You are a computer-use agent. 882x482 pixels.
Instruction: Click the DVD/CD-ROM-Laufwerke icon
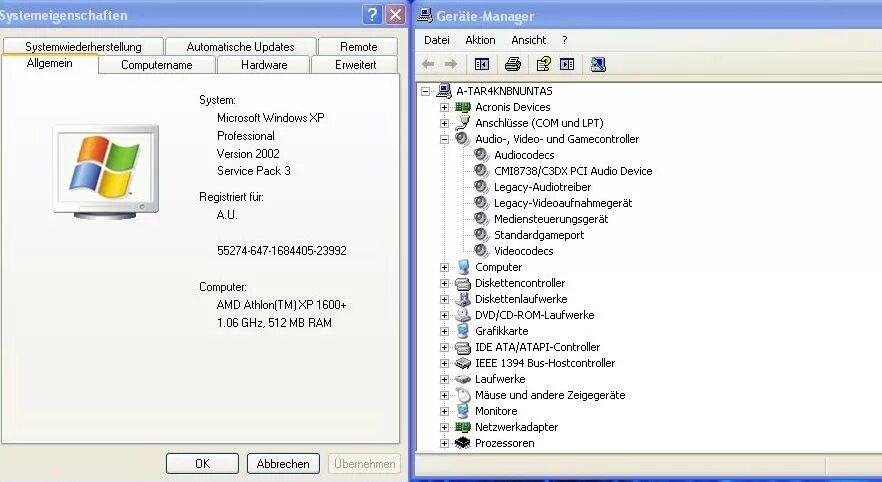pyautogui.click(x=462, y=315)
